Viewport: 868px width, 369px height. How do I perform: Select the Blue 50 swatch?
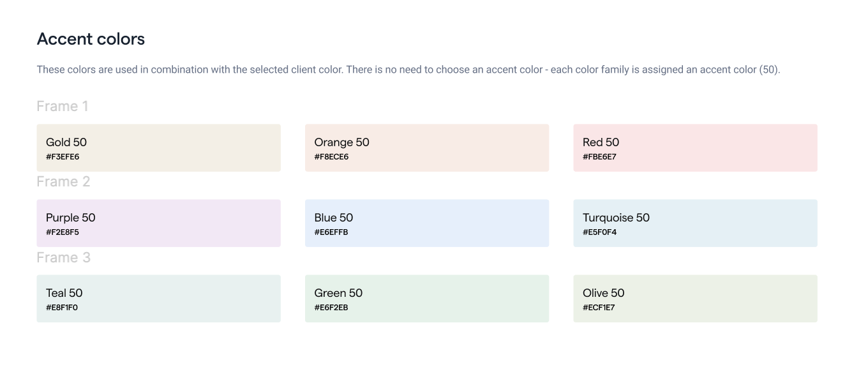click(x=426, y=223)
